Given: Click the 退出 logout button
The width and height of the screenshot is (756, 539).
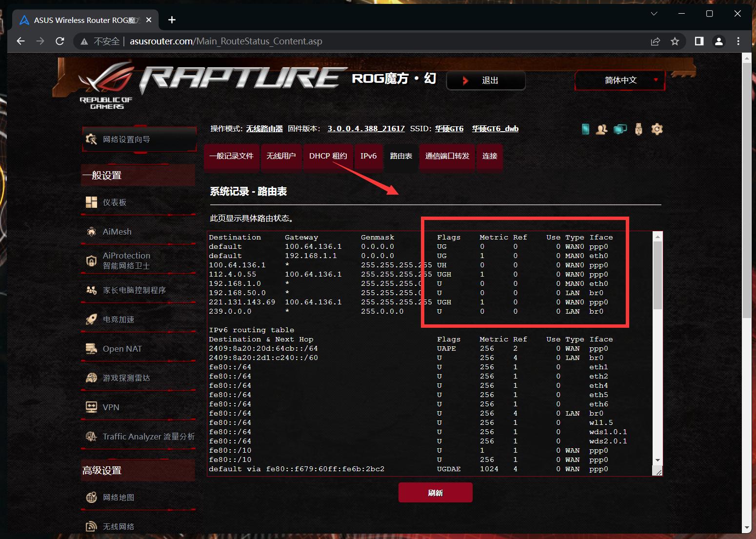Looking at the screenshot, I should tap(486, 80).
